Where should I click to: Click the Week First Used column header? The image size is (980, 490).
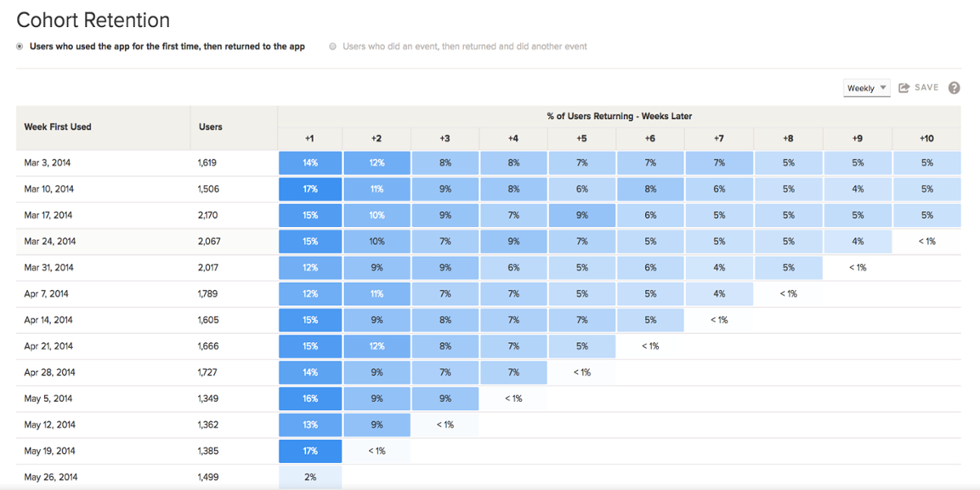click(58, 127)
